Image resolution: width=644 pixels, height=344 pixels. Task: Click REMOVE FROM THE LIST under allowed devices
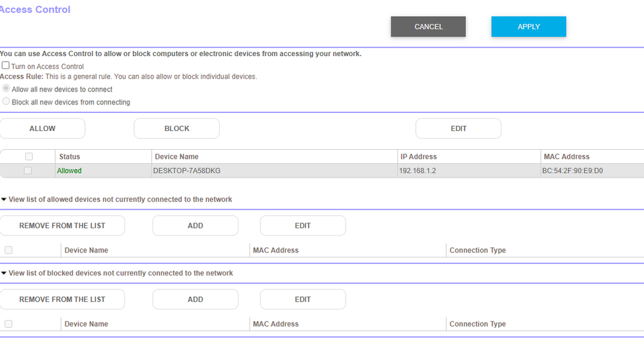coord(62,225)
